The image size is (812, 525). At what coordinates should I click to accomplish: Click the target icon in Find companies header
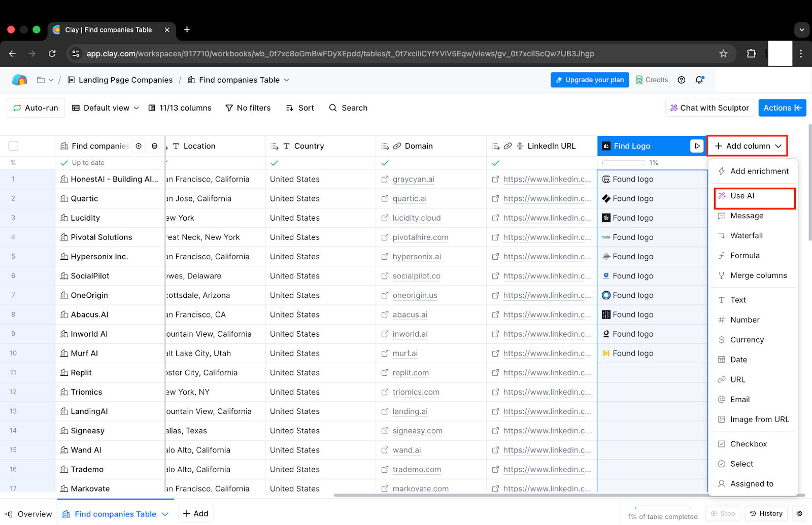click(x=139, y=146)
